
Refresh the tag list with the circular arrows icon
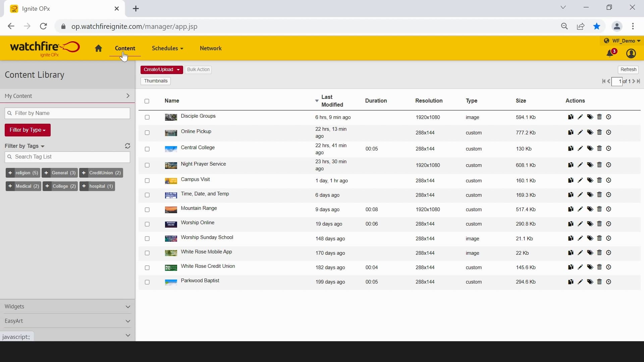coord(127,146)
